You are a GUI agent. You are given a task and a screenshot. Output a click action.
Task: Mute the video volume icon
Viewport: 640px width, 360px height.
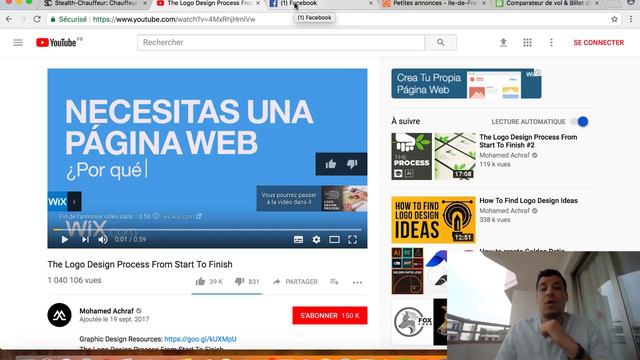click(103, 240)
